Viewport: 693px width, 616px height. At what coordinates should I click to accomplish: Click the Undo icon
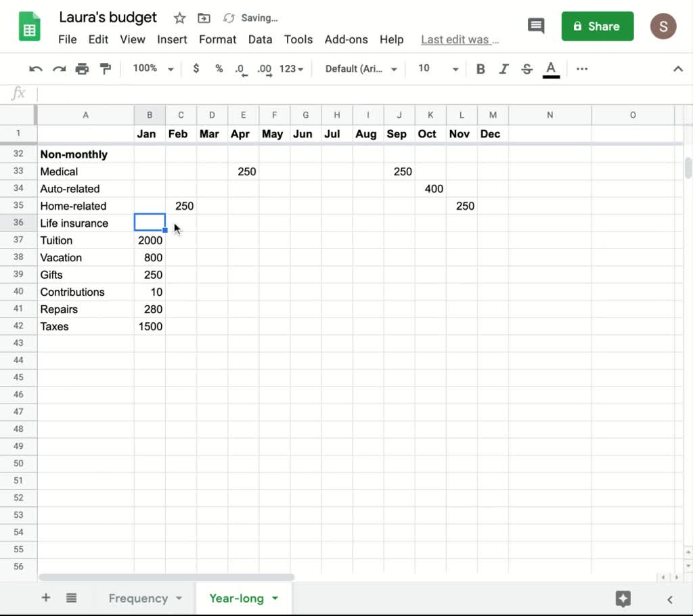pyautogui.click(x=35, y=68)
